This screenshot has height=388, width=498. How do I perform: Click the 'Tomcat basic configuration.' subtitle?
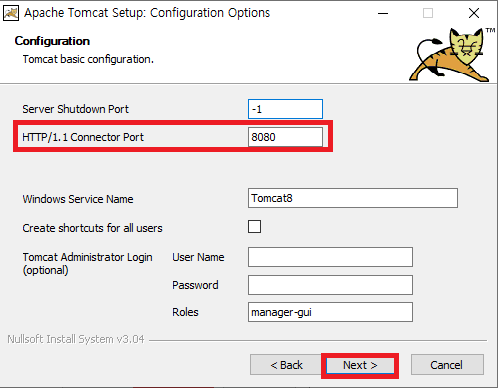88,59
